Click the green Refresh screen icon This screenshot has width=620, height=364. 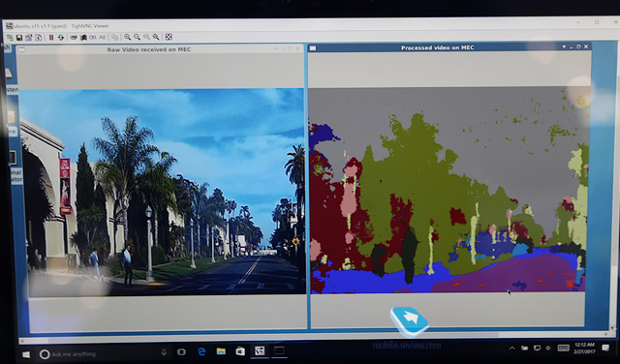tap(61, 37)
